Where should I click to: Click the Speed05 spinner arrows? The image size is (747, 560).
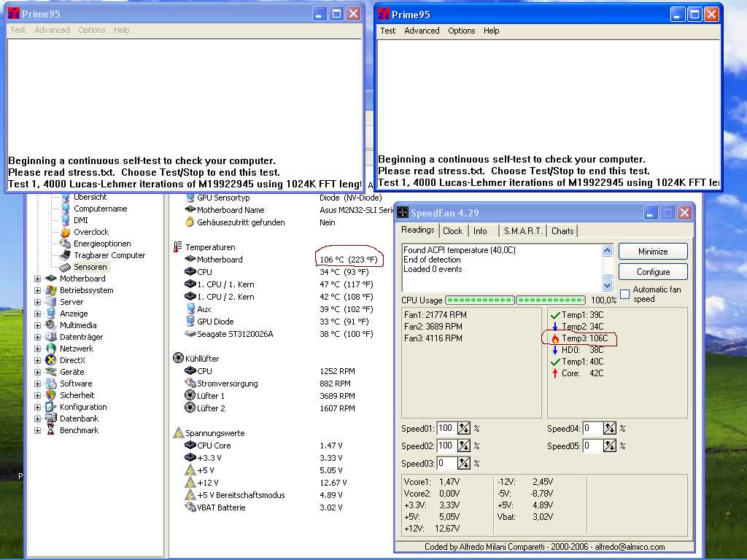[609, 446]
